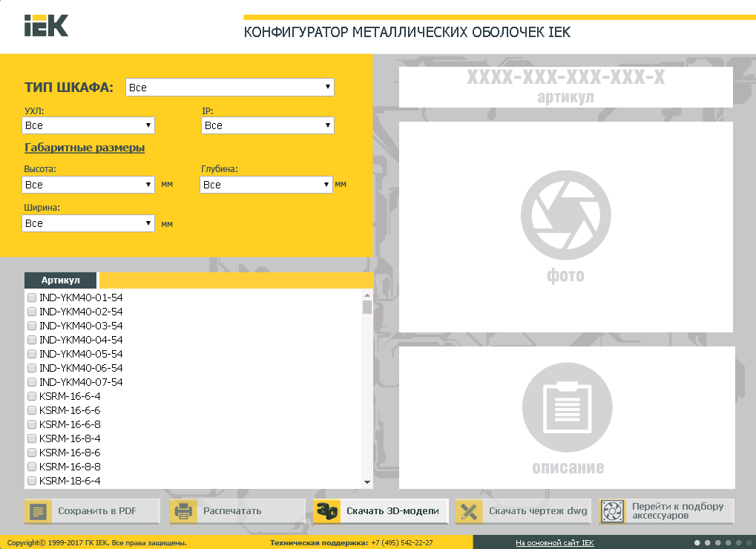Open the УХЛ dropdown

(x=88, y=125)
